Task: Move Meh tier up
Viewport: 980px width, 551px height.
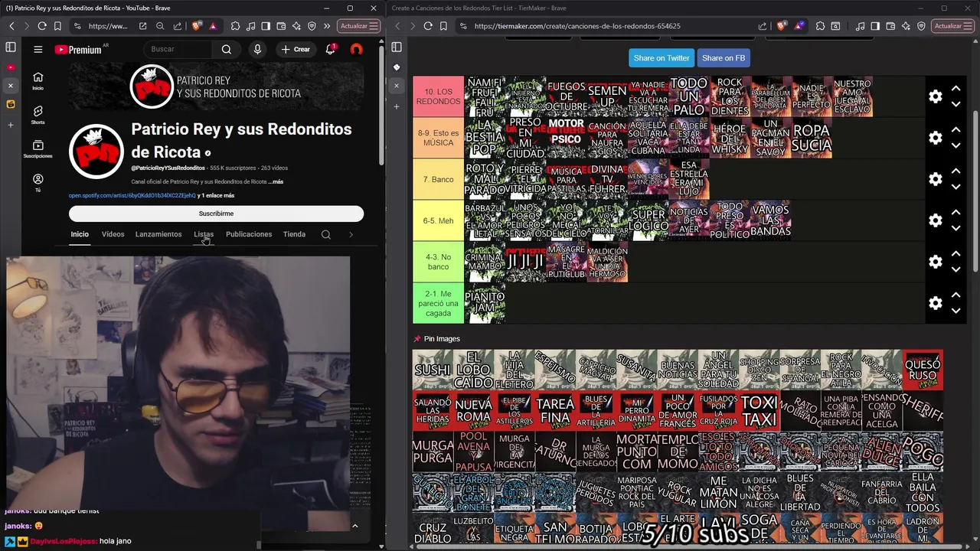Action: click(955, 212)
